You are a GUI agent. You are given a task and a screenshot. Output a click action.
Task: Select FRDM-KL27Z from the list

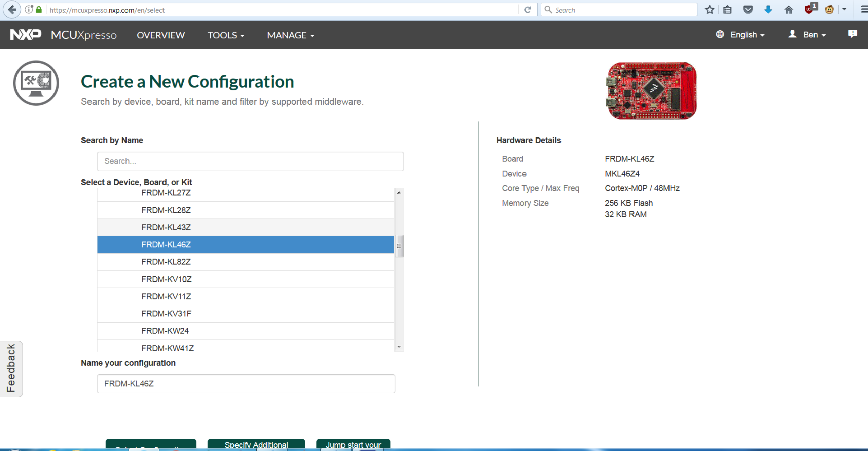(x=246, y=194)
